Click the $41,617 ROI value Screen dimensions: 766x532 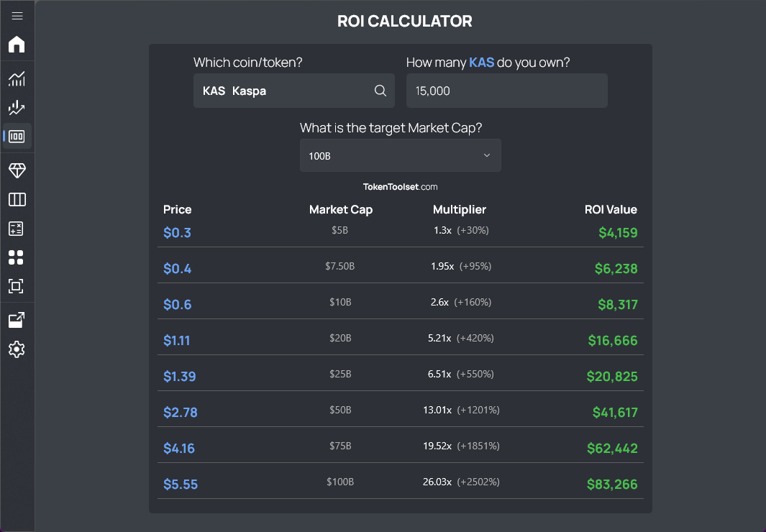click(615, 413)
